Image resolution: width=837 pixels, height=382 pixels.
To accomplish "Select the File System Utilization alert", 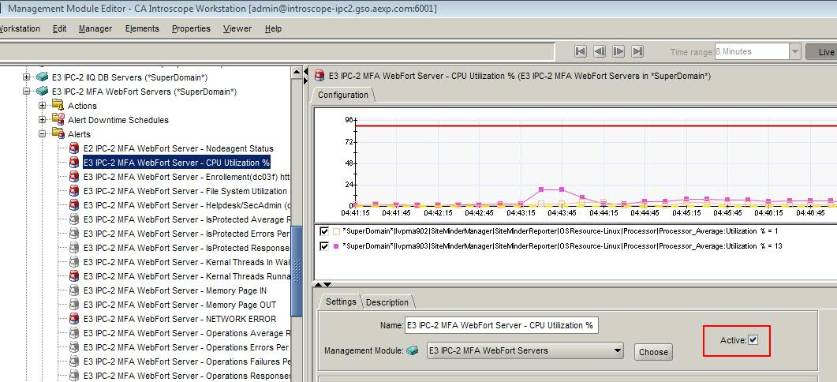I will tap(185, 191).
